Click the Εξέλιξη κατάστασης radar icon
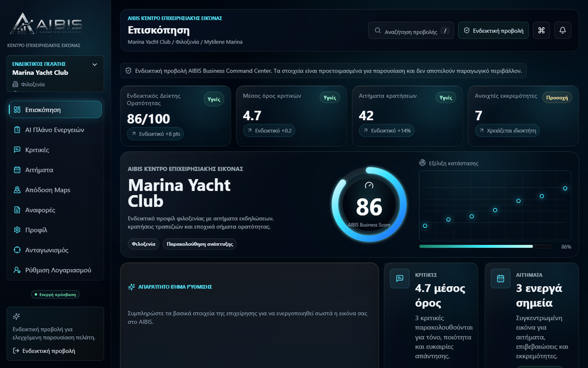Viewport: 588px width, 368px height. [422, 163]
